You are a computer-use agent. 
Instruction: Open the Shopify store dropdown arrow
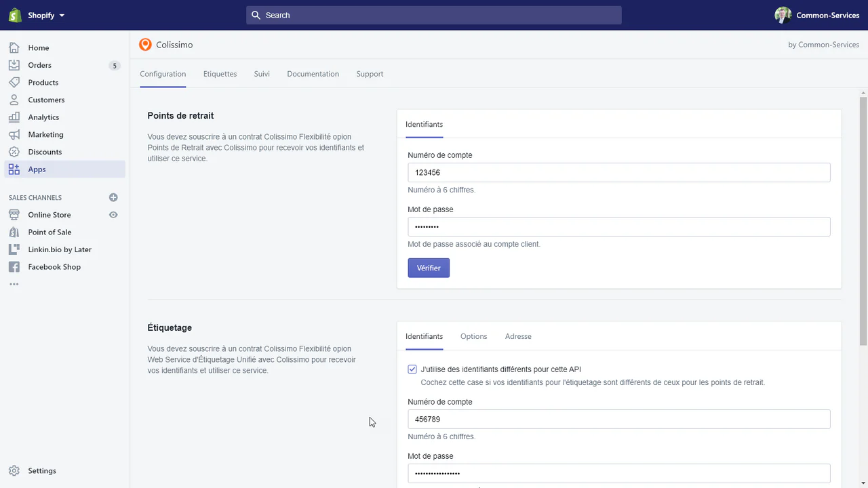[62, 15]
